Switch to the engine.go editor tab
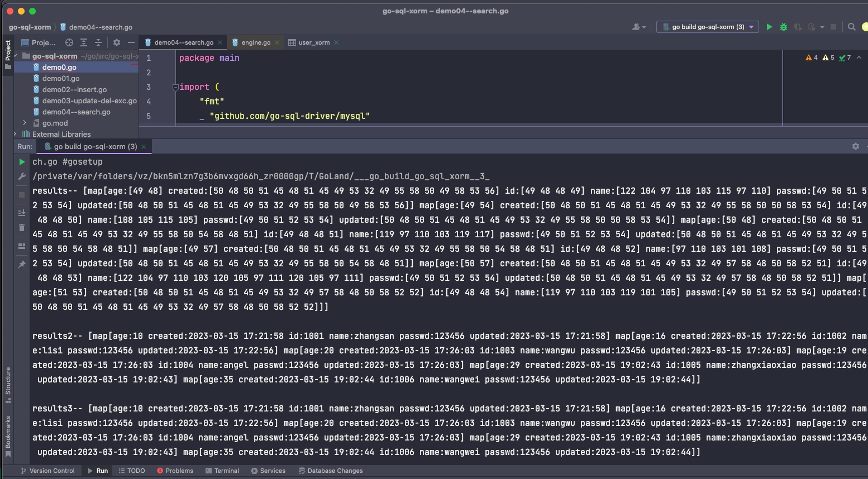The height and width of the screenshot is (479, 868). [256, 42]
